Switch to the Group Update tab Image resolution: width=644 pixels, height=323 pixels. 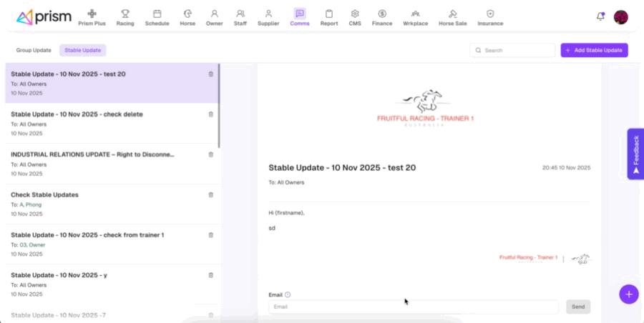pos(34,50)
